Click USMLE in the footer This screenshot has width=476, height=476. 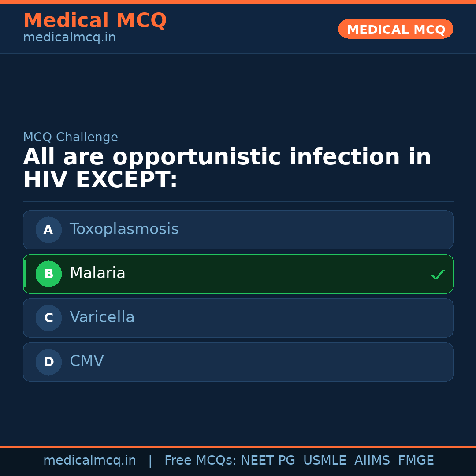coord(324,461)
